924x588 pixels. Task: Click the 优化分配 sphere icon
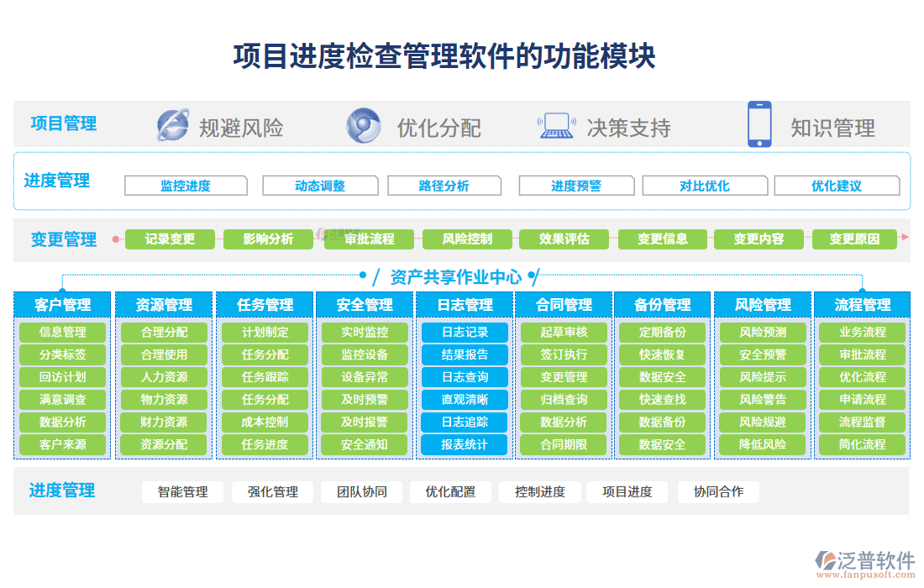[363, 125]
